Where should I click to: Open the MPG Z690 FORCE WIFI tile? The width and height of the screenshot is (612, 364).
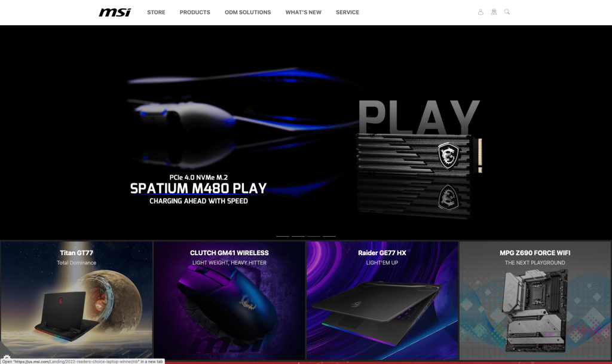pyautogui.click(x=535, y=301)
